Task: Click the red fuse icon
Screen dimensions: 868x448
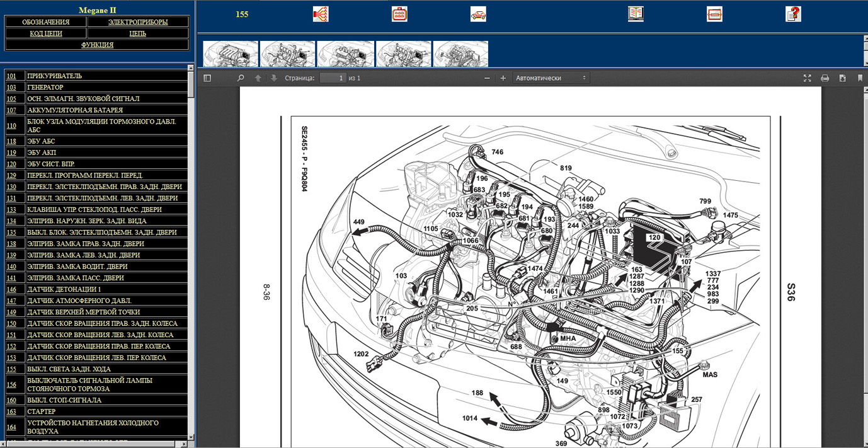Action: pyautogui.click(x=714, y=14)
